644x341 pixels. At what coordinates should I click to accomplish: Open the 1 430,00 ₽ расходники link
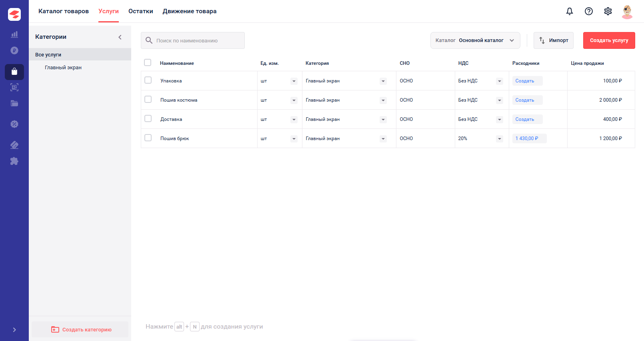[x=529, y=138]
